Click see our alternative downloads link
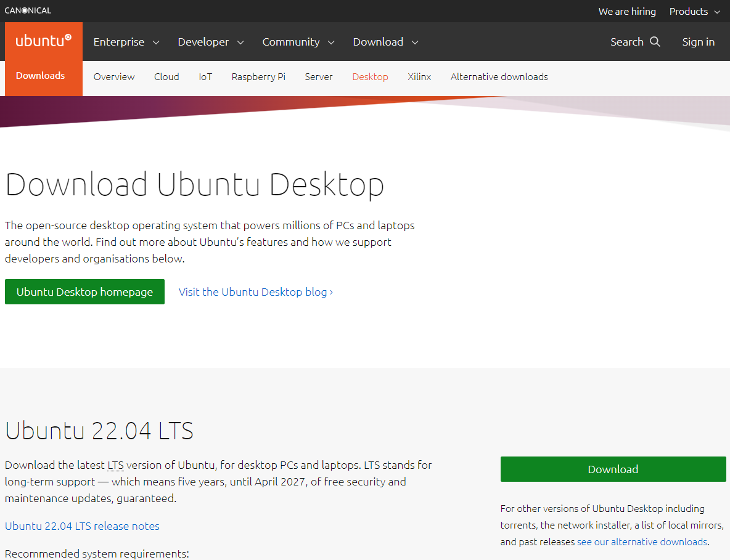Image resolution: width=730 pixels, height=560 pixels. coord(642,542)
